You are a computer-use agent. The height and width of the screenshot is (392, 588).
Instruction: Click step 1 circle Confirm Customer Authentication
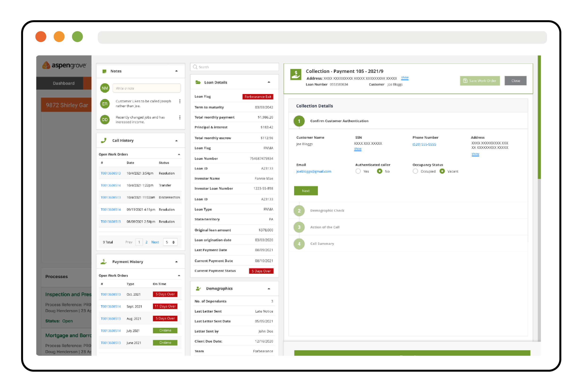click(299, 121)
